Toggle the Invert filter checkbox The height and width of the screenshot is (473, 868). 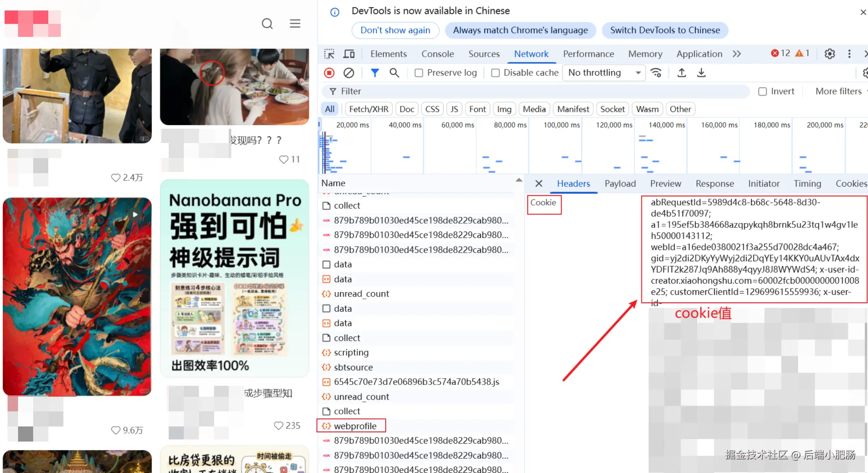[x=763, y=91]
